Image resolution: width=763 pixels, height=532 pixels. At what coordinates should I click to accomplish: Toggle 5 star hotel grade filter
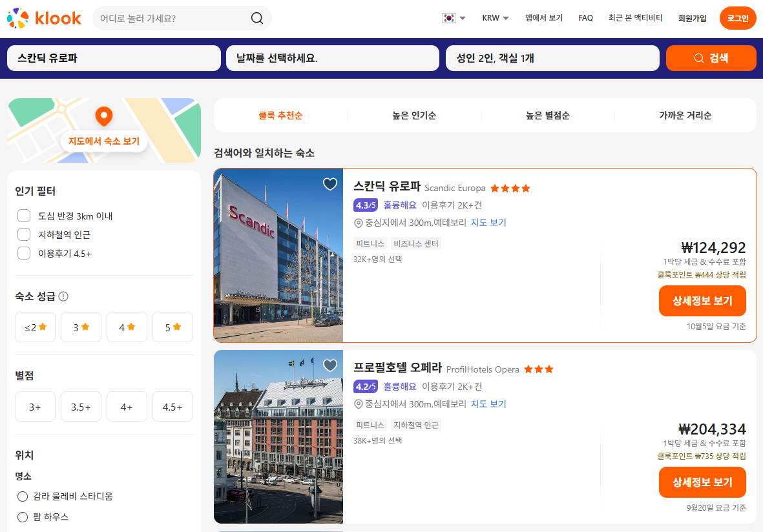point(172,327)
